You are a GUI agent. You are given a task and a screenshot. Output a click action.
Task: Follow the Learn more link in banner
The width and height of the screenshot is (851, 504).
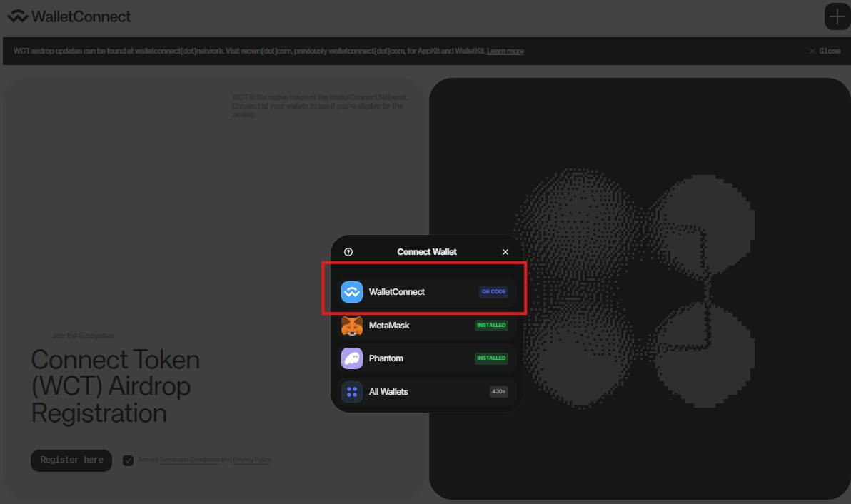pos(505,51)
